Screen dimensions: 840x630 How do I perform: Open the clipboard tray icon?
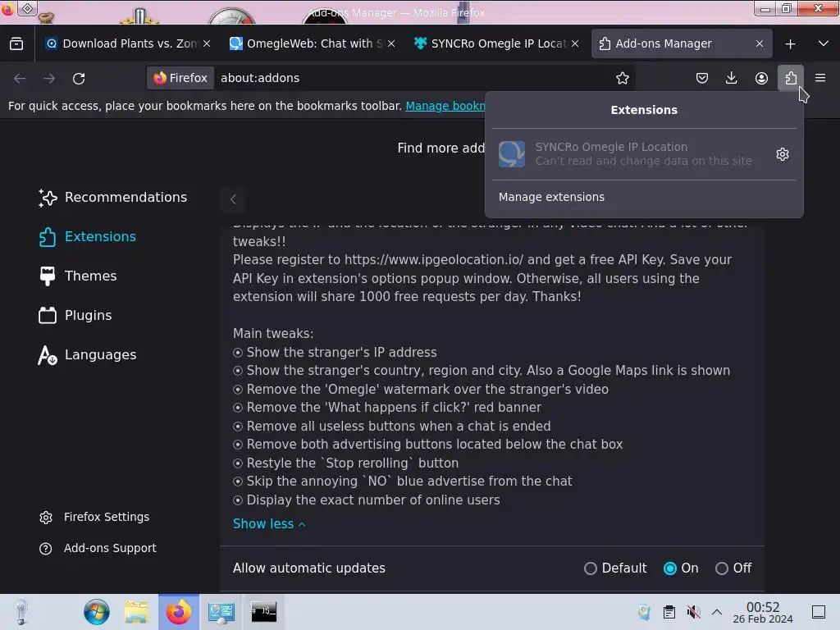tap(669, 612)
